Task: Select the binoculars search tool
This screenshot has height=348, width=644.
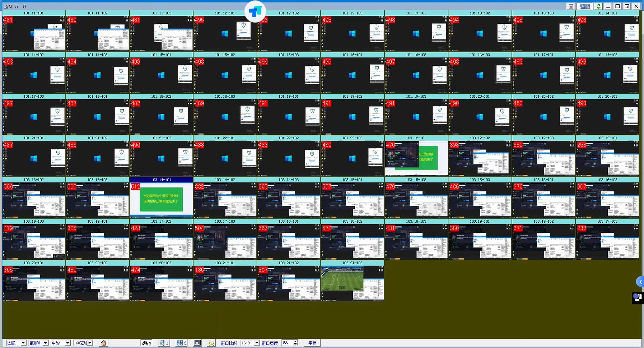Action: point(146,343)
